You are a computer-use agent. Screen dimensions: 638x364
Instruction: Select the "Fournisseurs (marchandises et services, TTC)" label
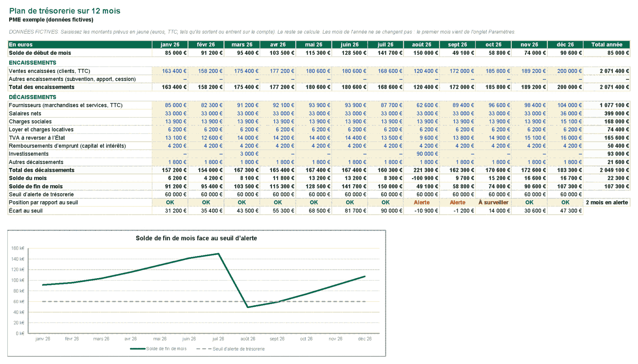click(x=66, y=105)
